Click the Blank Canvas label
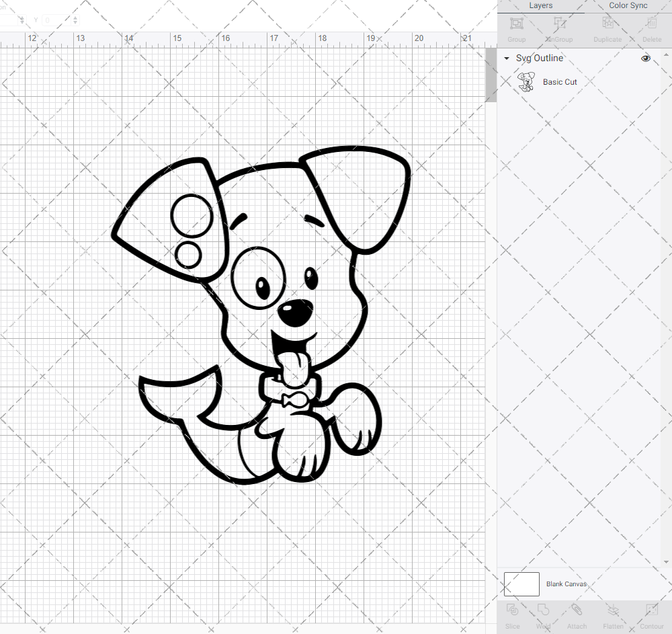 566,584
